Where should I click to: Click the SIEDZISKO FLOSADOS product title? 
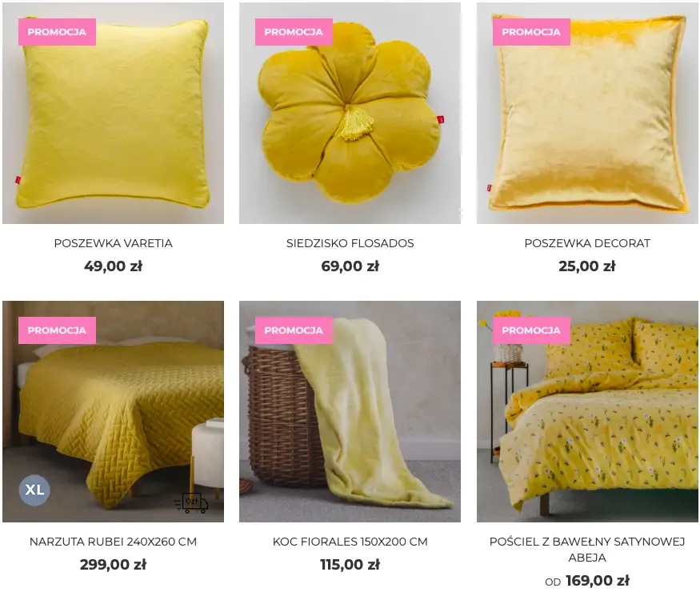(350, 243)
